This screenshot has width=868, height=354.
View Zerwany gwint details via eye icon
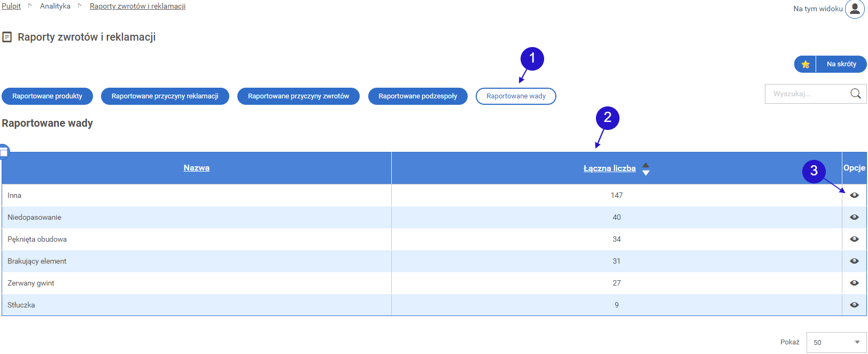pos(854,283)
